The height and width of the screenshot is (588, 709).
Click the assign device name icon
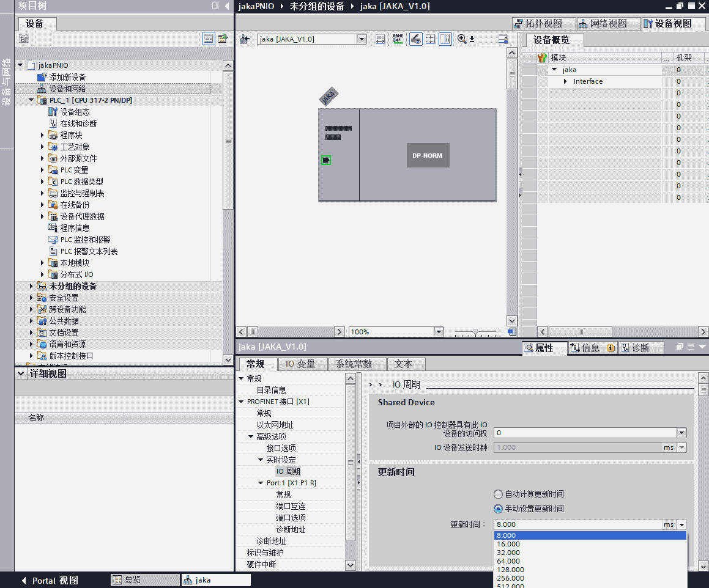click(398, 39)
